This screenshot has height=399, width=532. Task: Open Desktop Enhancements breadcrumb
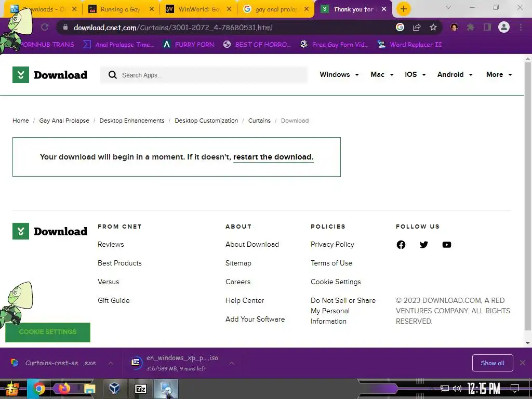coord(131,121)
